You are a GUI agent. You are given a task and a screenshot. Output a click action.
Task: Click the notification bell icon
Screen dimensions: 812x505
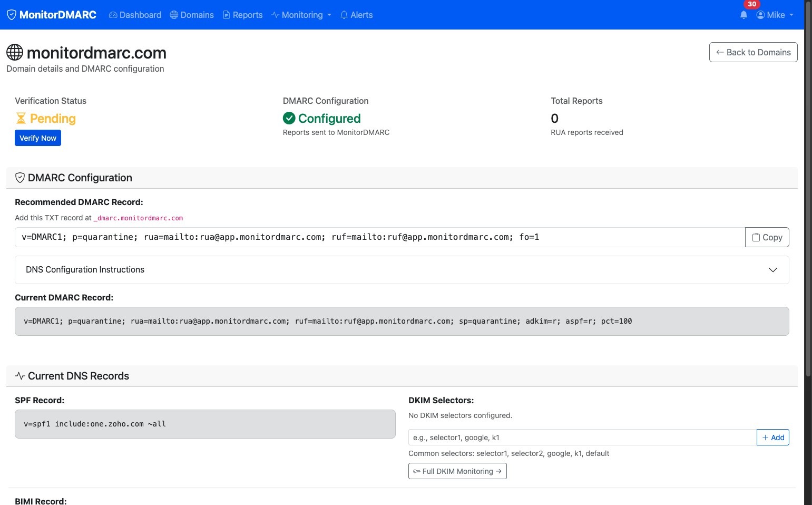(x=743, y=15)
